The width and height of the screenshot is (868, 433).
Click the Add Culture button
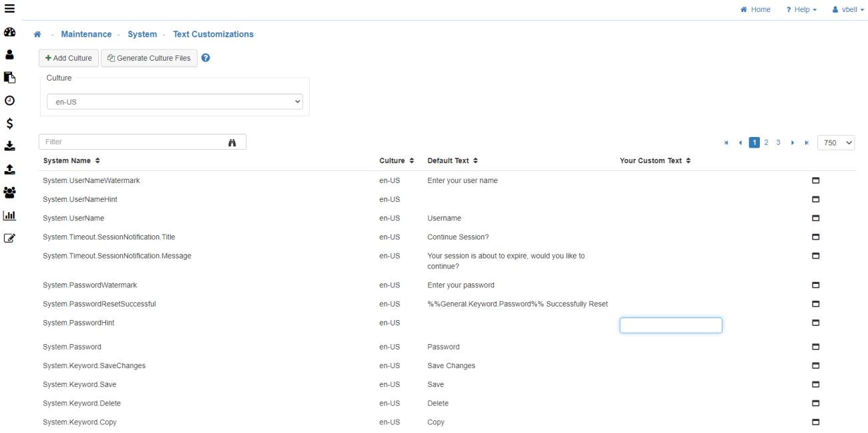(69, 58)
